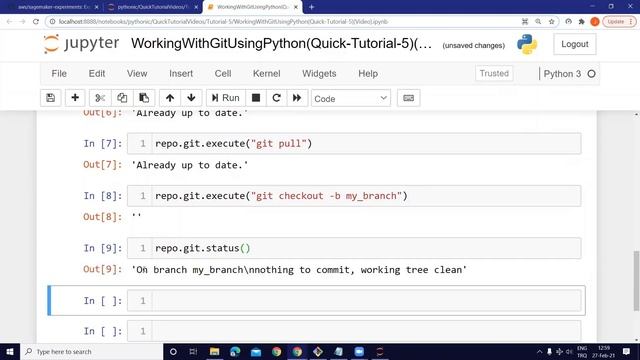Click the Trusted notebook indicator

click(x=494, y=73)
